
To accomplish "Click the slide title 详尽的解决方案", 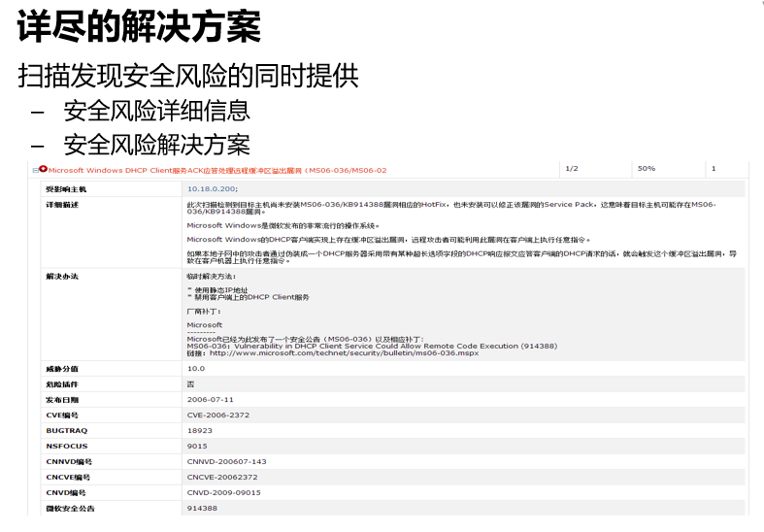I will pyautogui.click(x=140, y=25).
